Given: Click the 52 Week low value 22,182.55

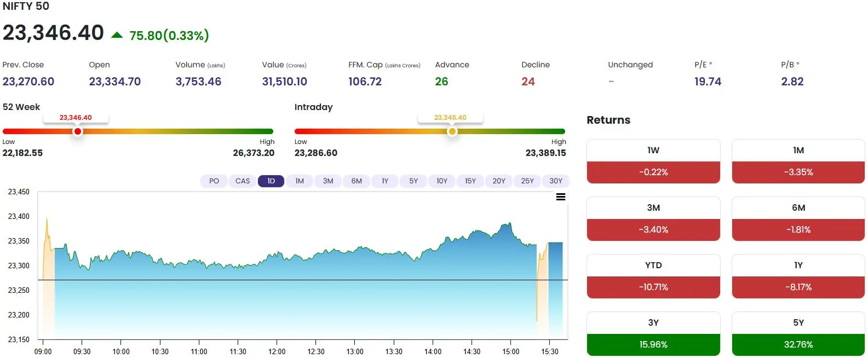Looking at the screenshot, I should pyautogui.click(x=22, y=153).
